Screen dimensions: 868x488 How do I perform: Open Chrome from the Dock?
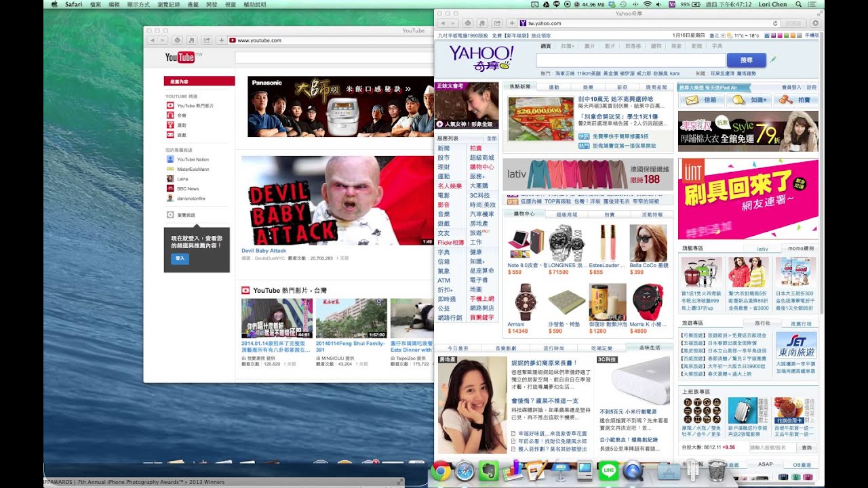point(441,471)
